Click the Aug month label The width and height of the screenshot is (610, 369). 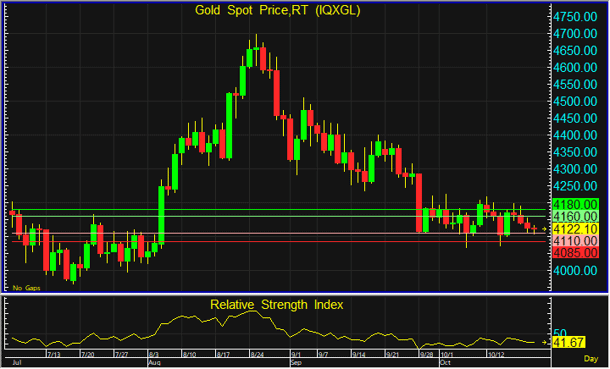(x=153, y=362)
